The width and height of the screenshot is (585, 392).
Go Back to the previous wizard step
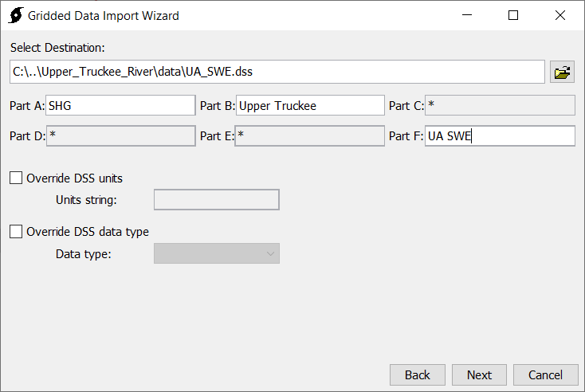pyautogui.click(x=418, y=374)
